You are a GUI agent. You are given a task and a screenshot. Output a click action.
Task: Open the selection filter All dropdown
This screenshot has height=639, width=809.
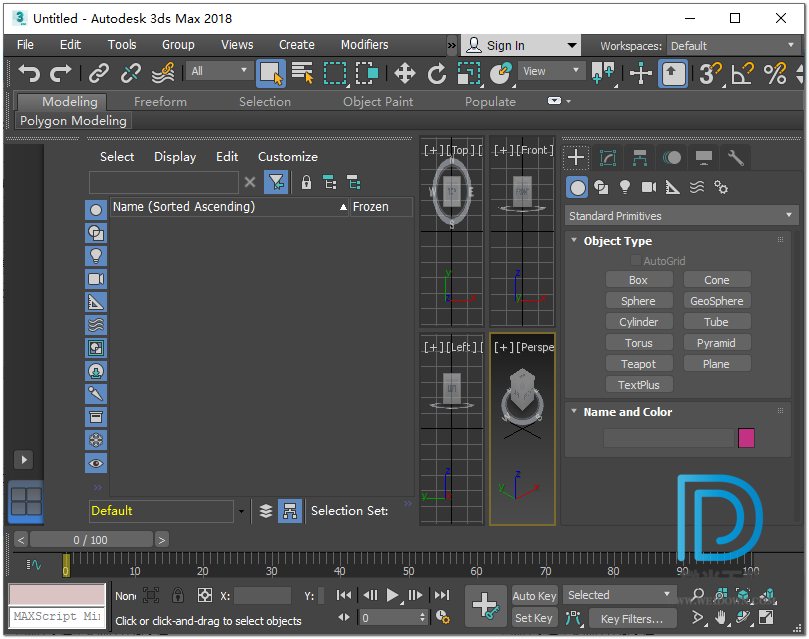pos(219,71)
